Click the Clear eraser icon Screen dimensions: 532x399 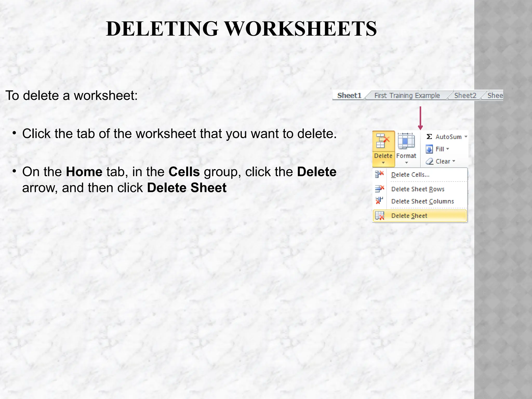pos(429,161)
